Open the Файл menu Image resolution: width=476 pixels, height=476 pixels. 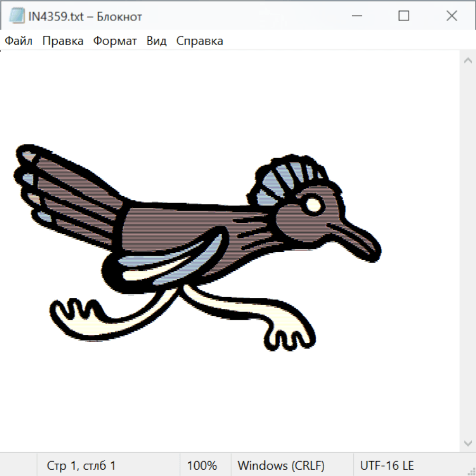coord(19,41)
